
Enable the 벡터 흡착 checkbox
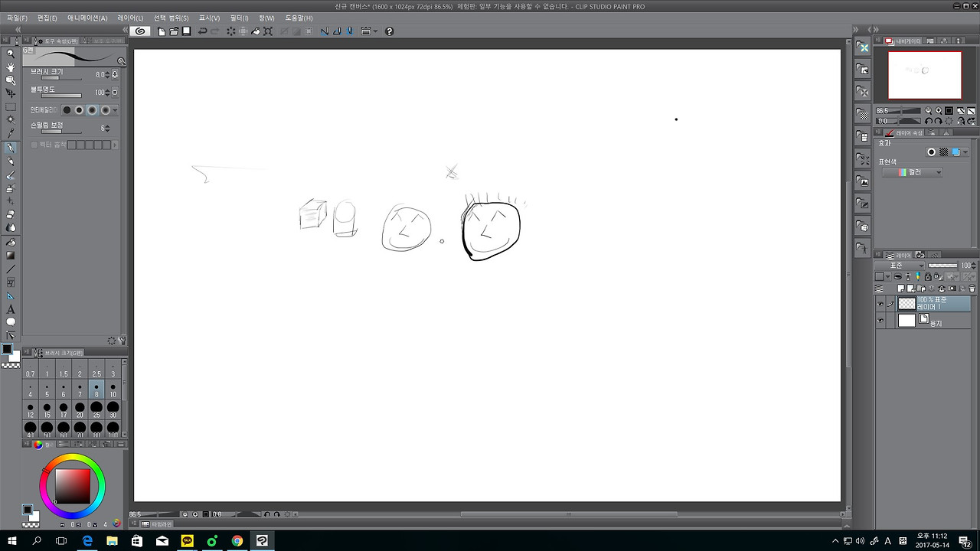coord(34,145)
